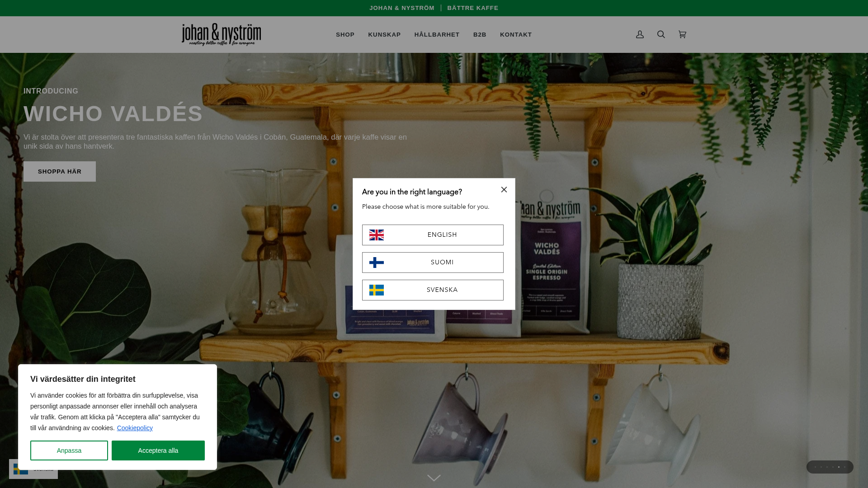Click the Finnish flag icon
The width and height of the screenshot is (868, 488).
pos(376,263)
